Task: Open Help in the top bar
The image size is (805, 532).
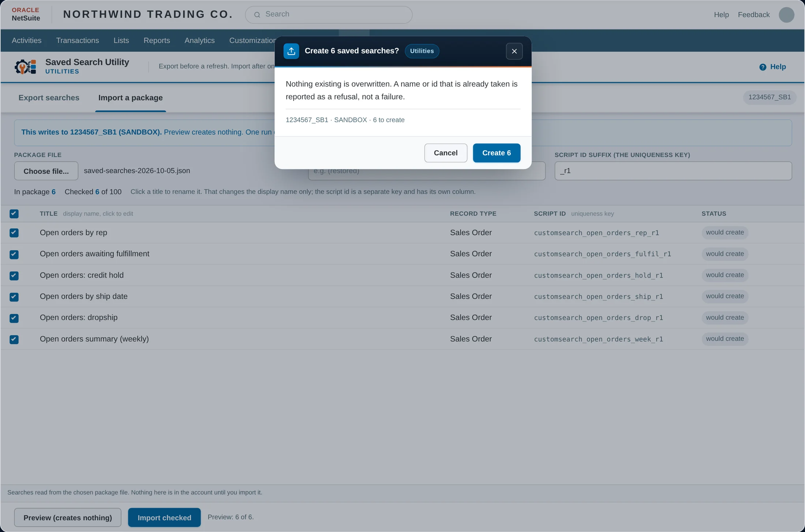Action: (721, 15)
